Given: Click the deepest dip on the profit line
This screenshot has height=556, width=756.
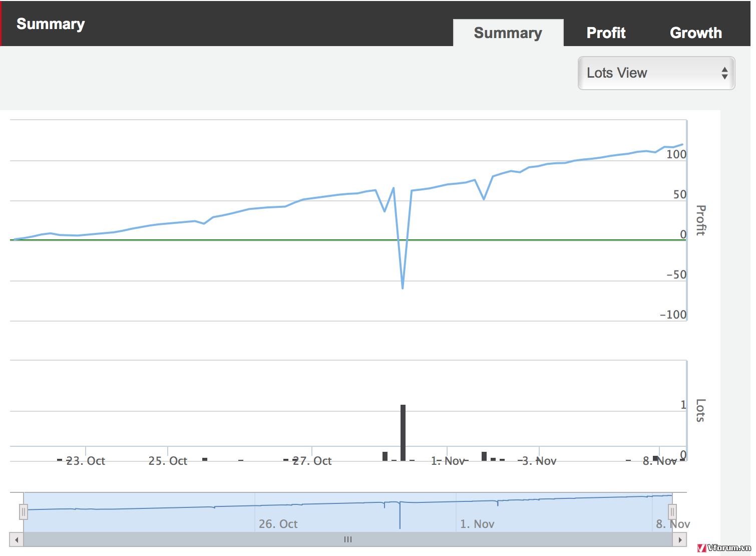Looking at the screenshot, I should [403, 288].
